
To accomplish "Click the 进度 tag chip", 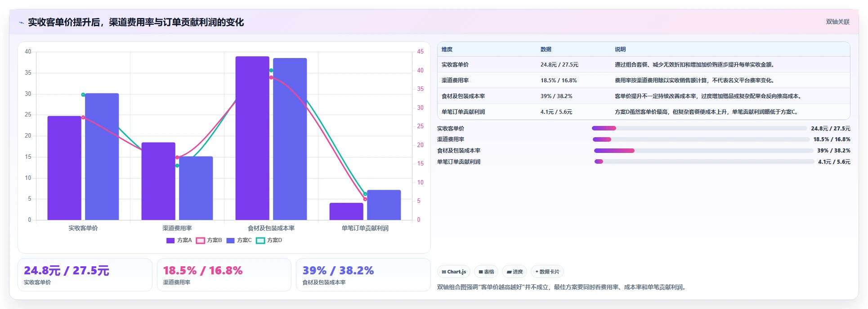I will click(x=515, y=272).
